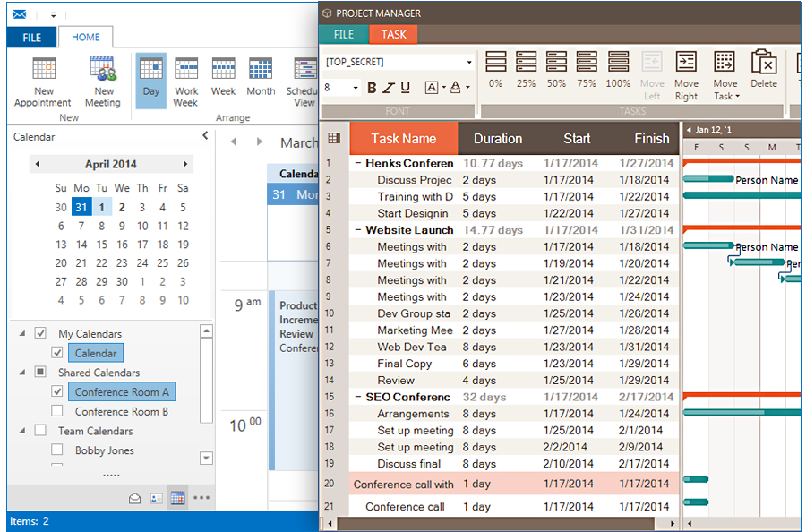Check Bobby Jones calendar checkbox
This screenshot has height=532, width=806.
tap(57, 450)
